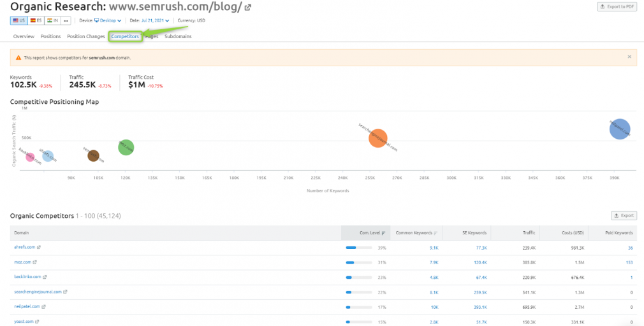This screenshot has width=644, height=326.
Task: Switch to the ES country database
Action: point(36,20)
